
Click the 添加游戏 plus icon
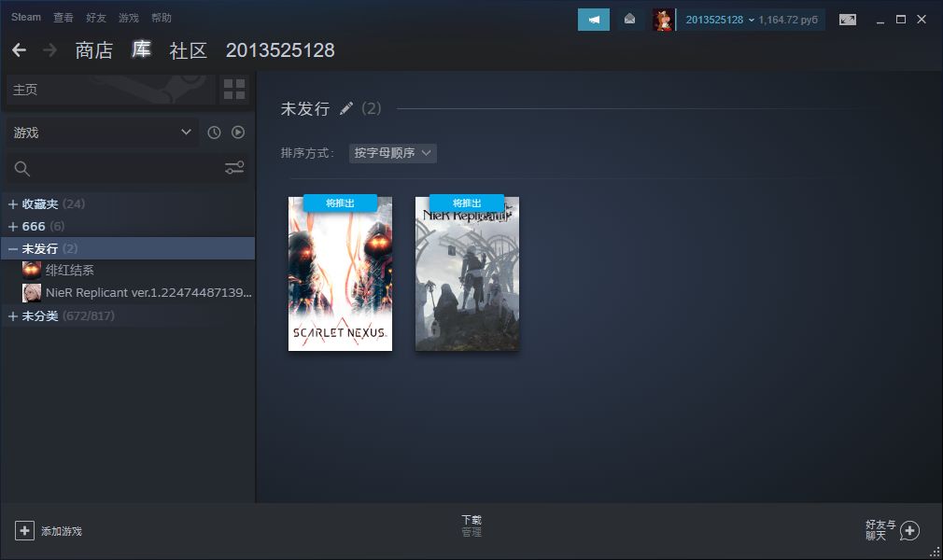[x=24, y=530]
